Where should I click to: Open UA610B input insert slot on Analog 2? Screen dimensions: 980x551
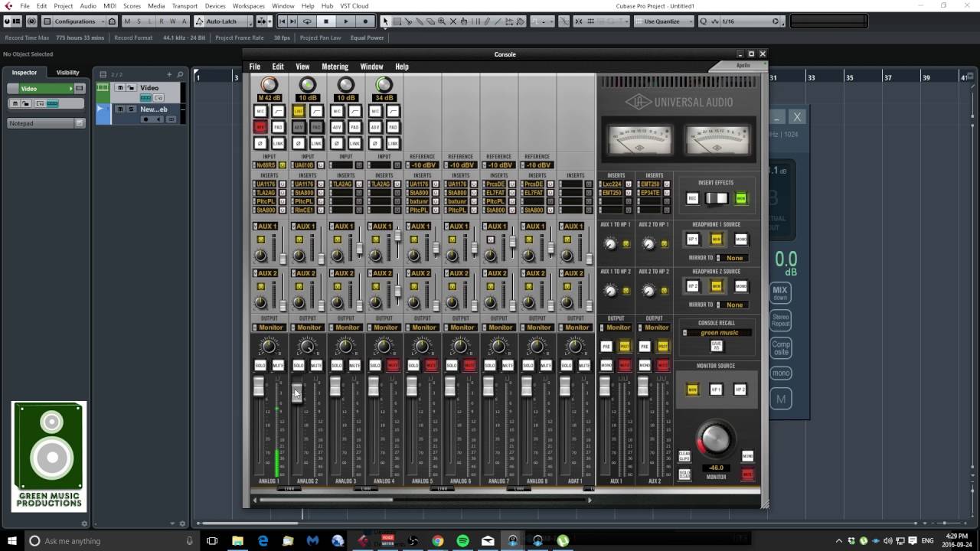304,165
